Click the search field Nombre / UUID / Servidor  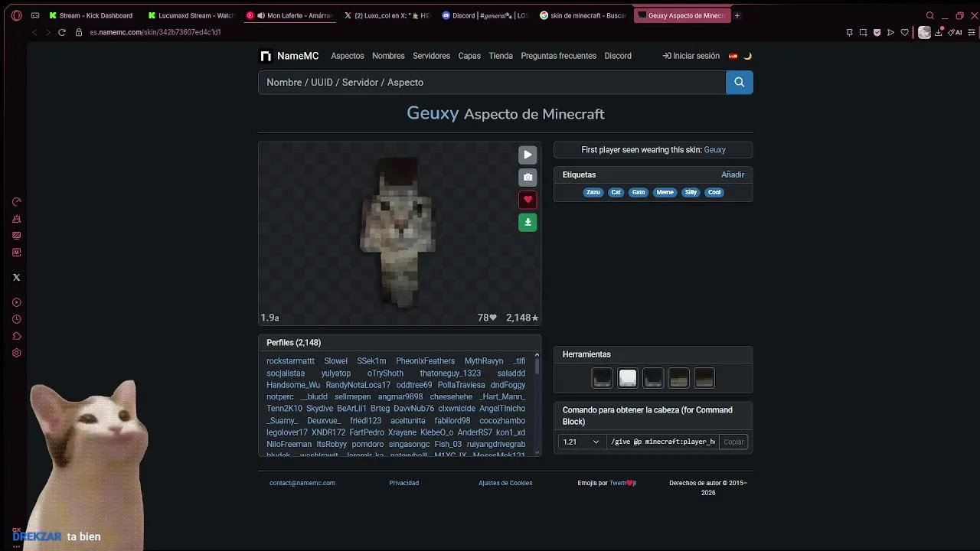(492, 82)
